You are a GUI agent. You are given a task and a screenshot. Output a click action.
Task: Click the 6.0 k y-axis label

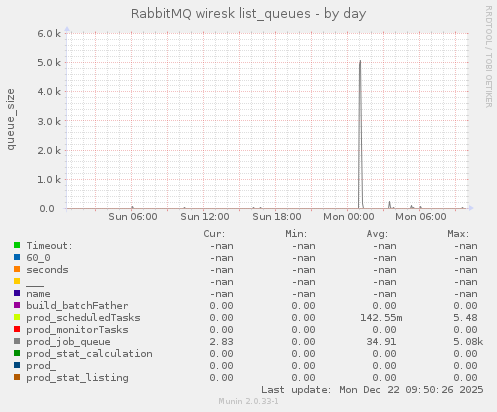tap(49, 33)
